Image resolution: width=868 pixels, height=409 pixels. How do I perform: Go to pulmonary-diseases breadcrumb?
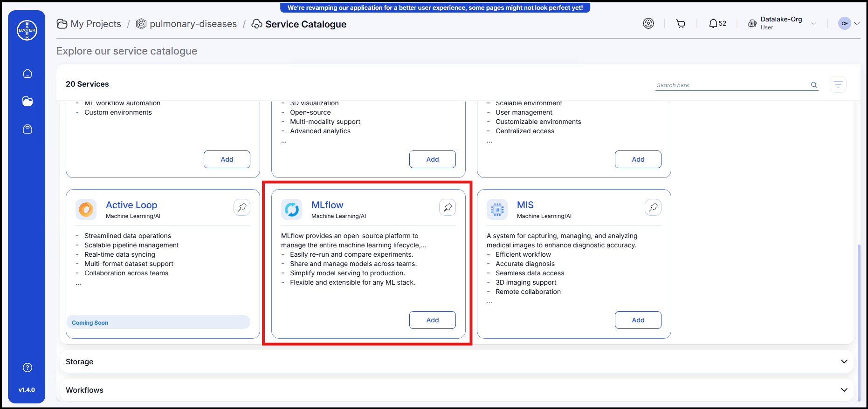[193, 24]
